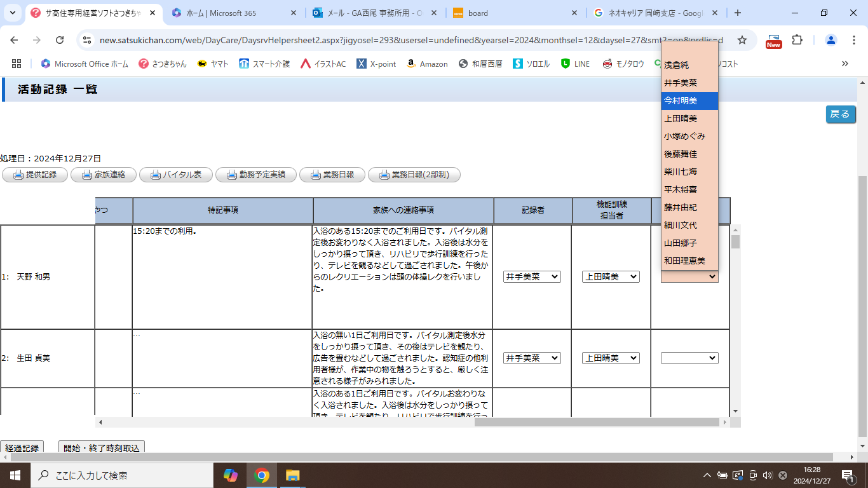Click the browser reload icon

(60, 40)
